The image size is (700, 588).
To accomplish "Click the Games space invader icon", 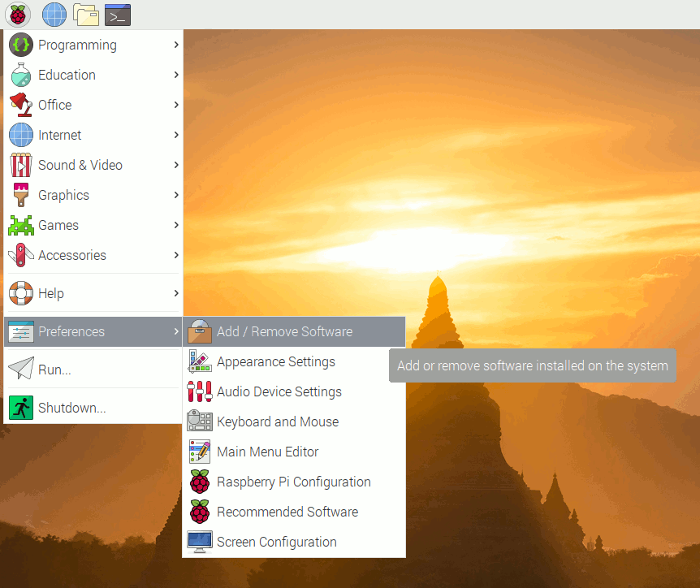I will [x=21, y=225].
